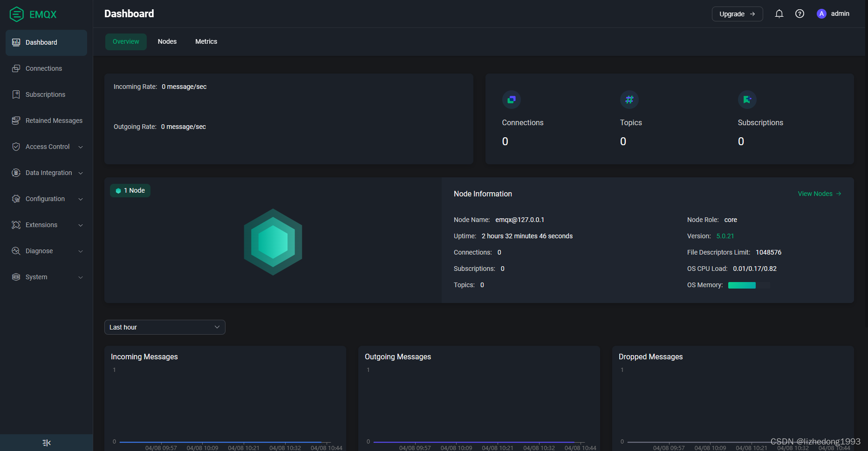
Task: Open notifications bell icon
Action: [779, 14]
